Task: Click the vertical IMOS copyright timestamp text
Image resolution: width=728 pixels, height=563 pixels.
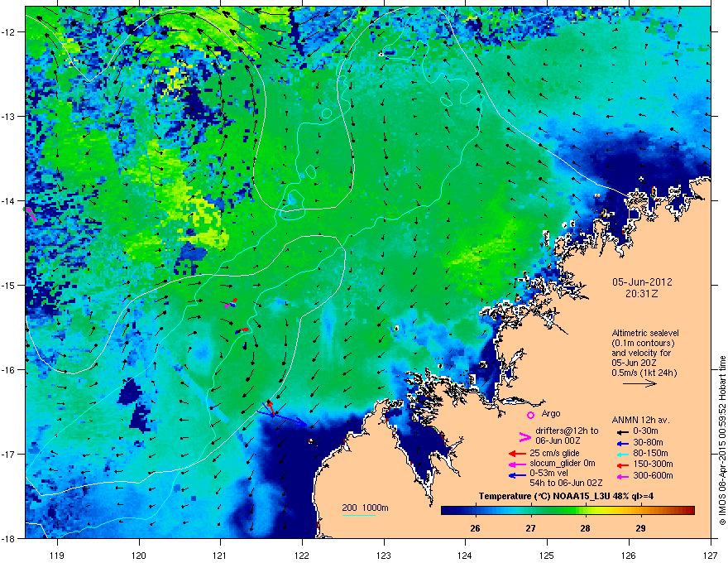Action: 722,440
